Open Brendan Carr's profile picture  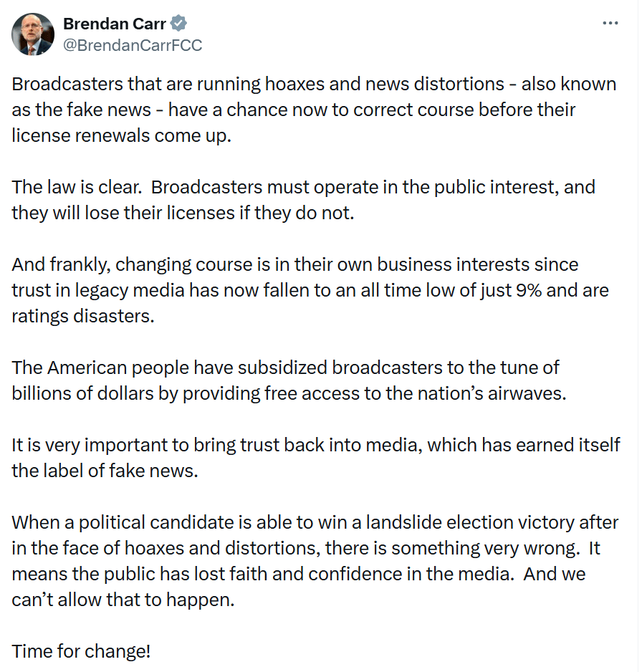32,34
